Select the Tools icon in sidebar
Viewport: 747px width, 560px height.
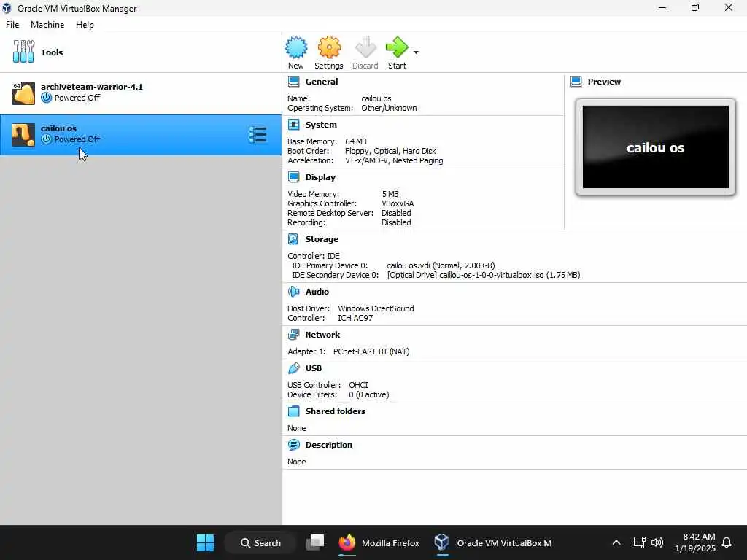[23, 52]
